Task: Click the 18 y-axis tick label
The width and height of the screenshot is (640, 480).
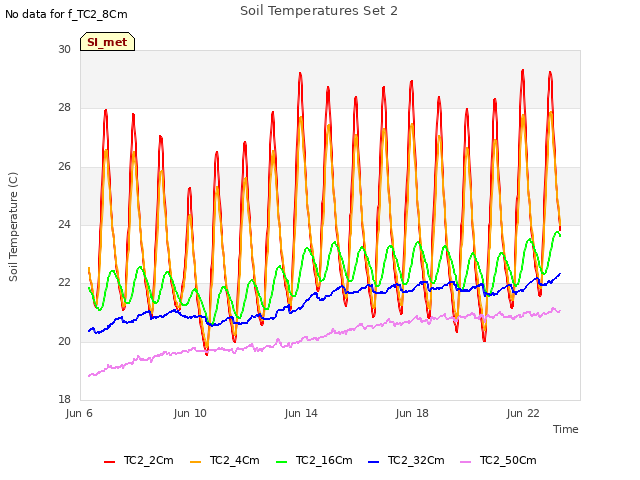Action: click(64, 399)
